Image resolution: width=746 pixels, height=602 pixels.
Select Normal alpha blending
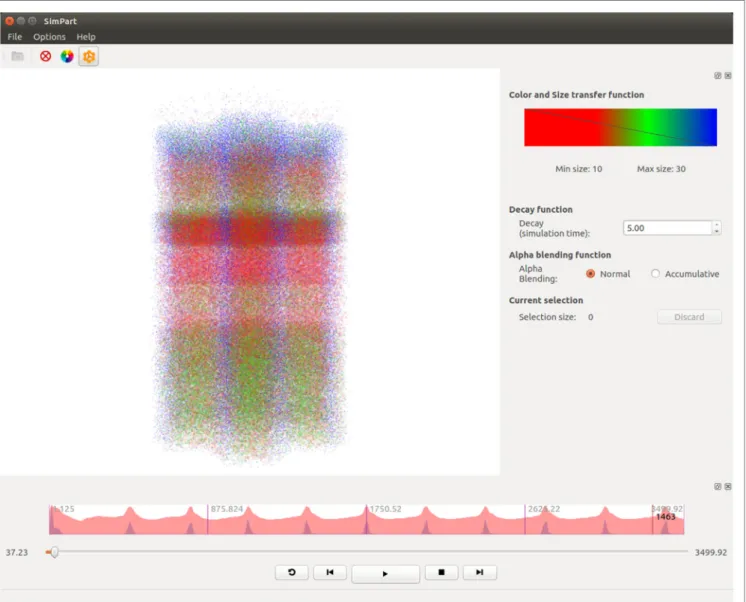coord(590,274)
